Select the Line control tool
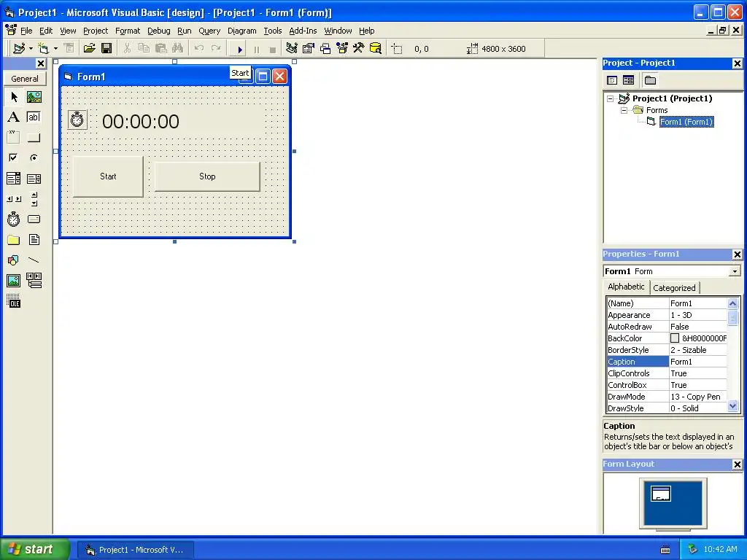747x560 pixels. point(34,260)
